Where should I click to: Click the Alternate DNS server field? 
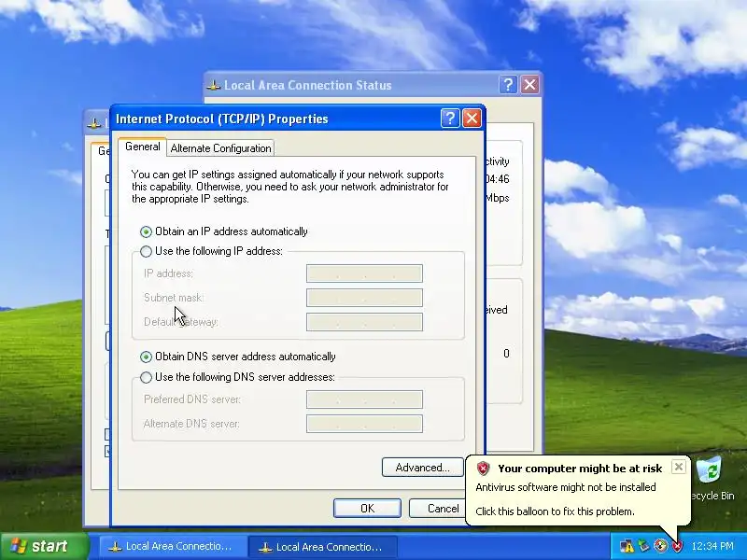click(364, 424)
